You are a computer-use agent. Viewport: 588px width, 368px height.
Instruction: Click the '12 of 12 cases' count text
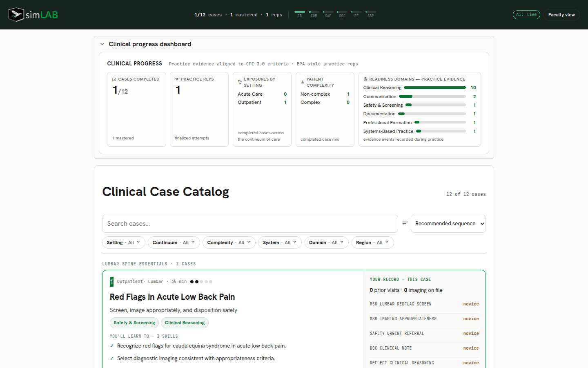pos(466,194)
